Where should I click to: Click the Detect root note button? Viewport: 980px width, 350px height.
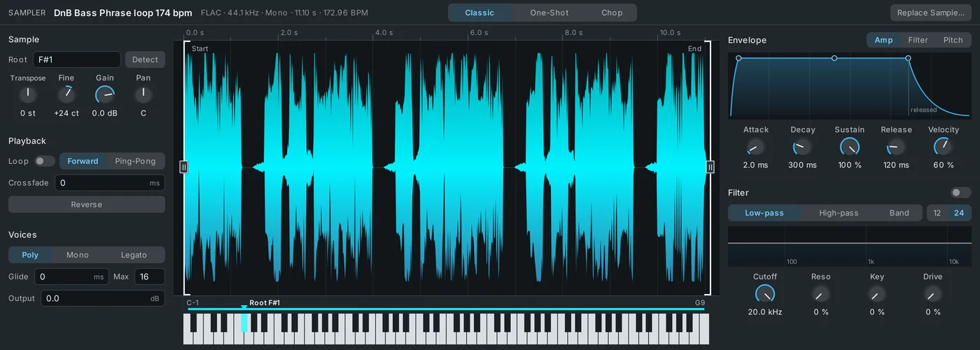[x=146, y=59]
